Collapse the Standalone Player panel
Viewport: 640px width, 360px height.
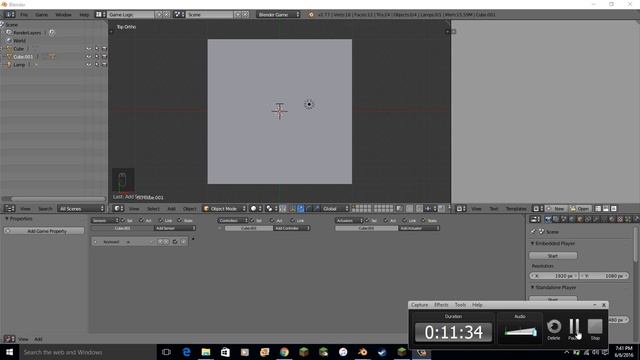tap(532, 287)
